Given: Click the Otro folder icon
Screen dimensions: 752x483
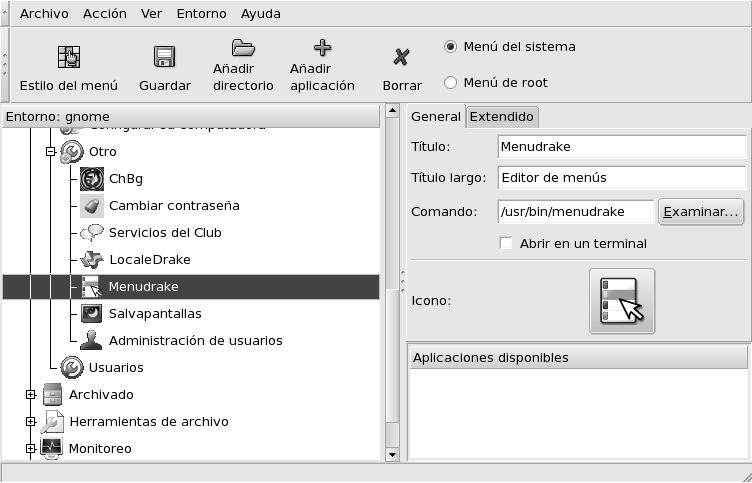Looking at the screenshot, I should click(72, 152).
